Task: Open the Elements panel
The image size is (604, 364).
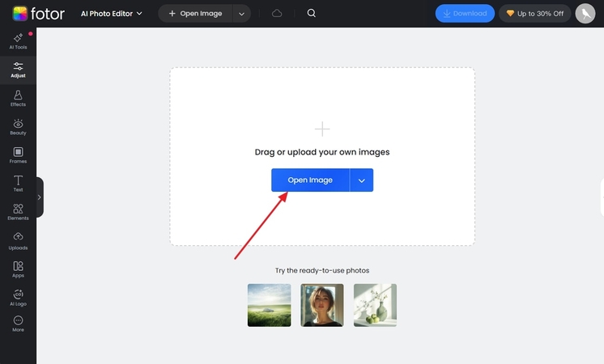Action: coord(18,212)
